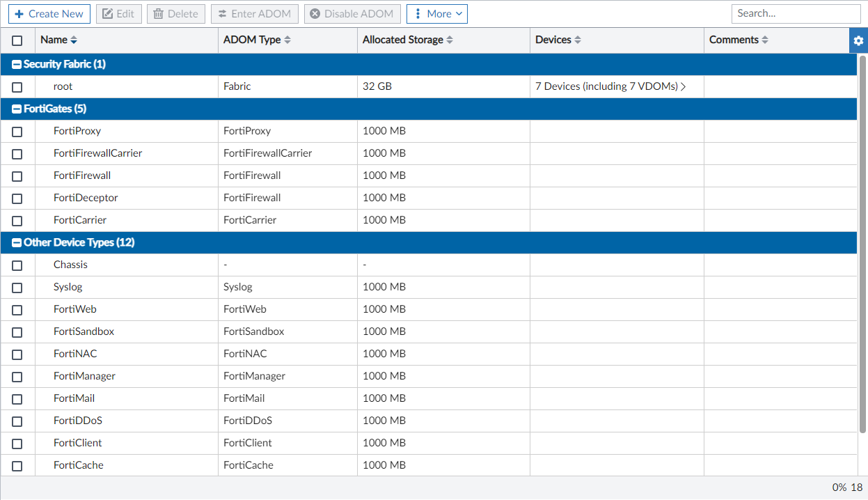Screen dimensions: 868x500
Task: Open the More dropdown menu
Action: (437, 14)
